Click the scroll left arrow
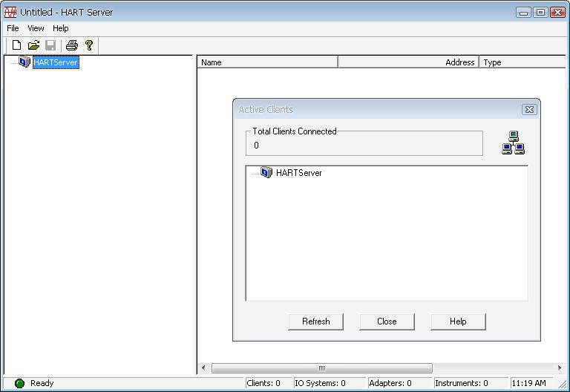This screenshot has width=570, height=392. tap(203, 368)
